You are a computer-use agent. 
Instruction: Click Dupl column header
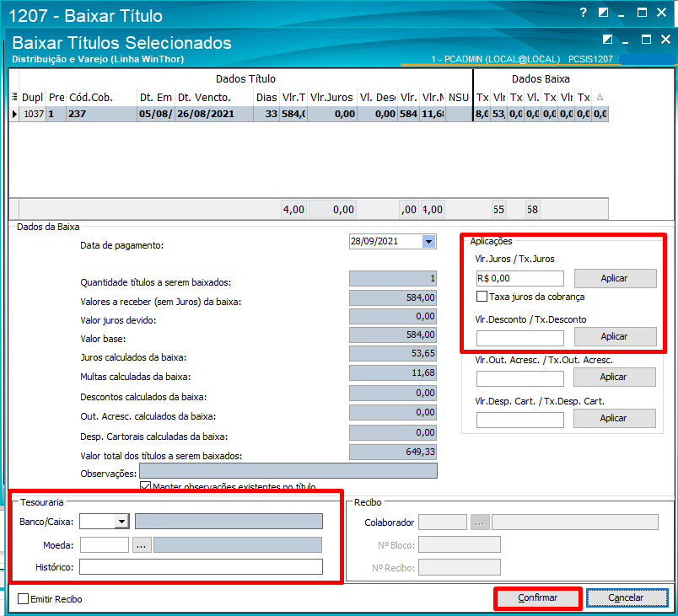[32, 98]
